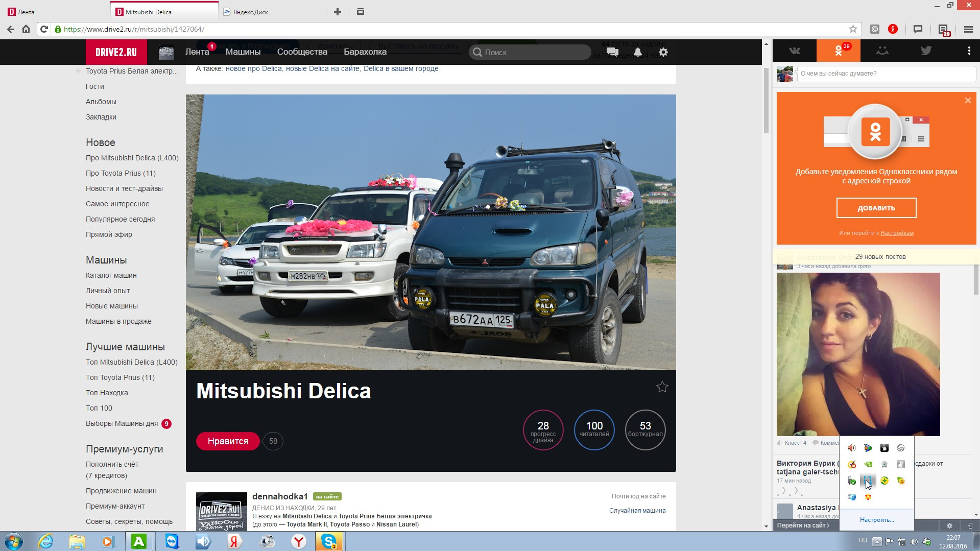Click the black coffee-cup tray icon
Screen dimensions: 980x551
pyautogui.click(x=885, y=448)
